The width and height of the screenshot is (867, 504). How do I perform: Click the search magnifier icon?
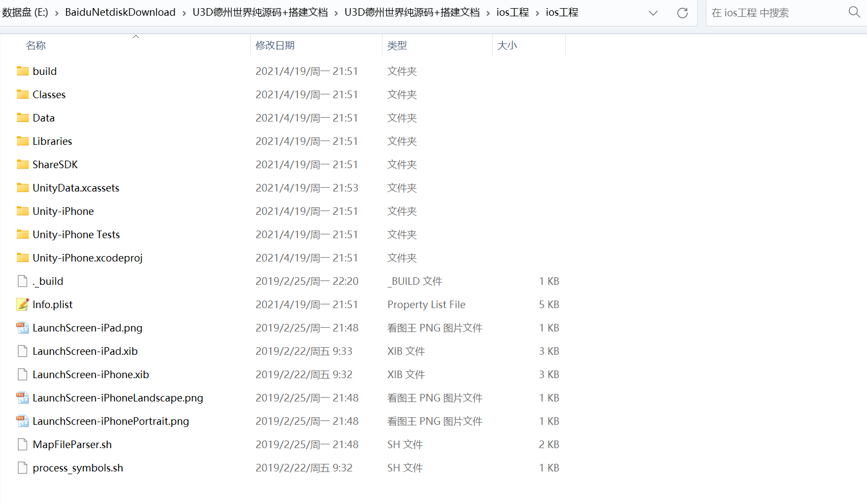tap(854, 12)
